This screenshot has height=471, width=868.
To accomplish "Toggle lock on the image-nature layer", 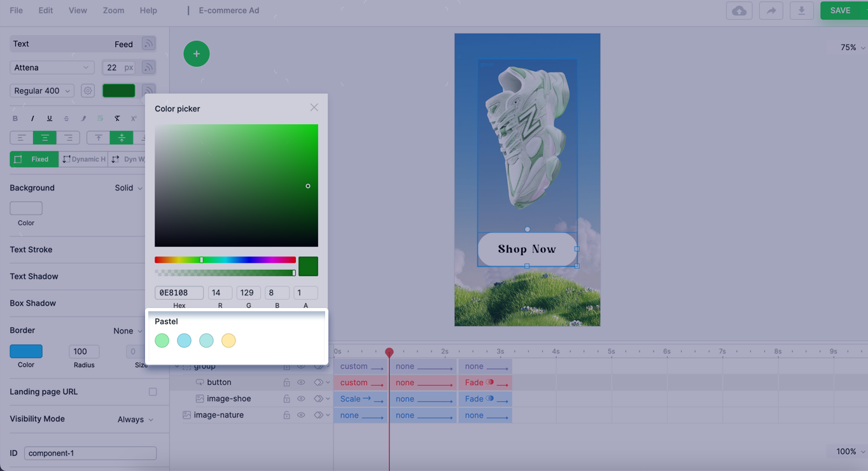I will tap(286, 415).
